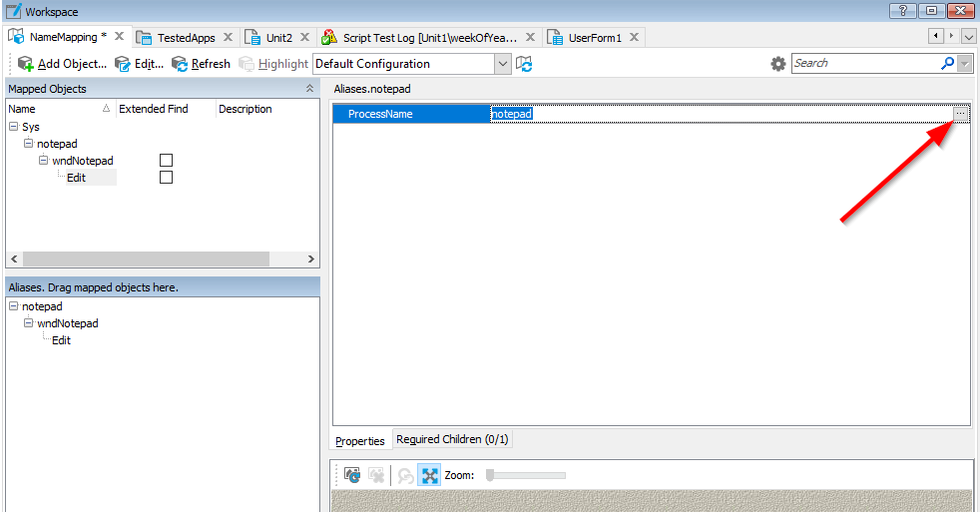Click the configuration manager icon next to dropdown
This screenshot has width=980, height=512.
524,64
